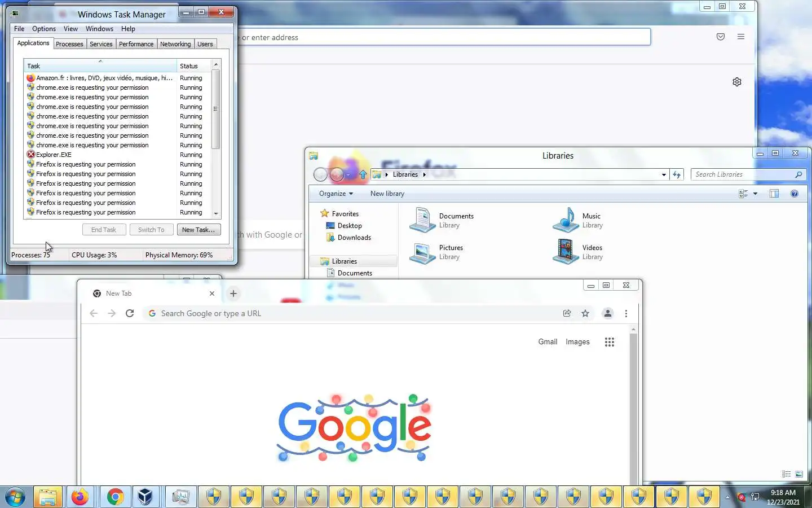Open the File menu in Task Manager

19,29
